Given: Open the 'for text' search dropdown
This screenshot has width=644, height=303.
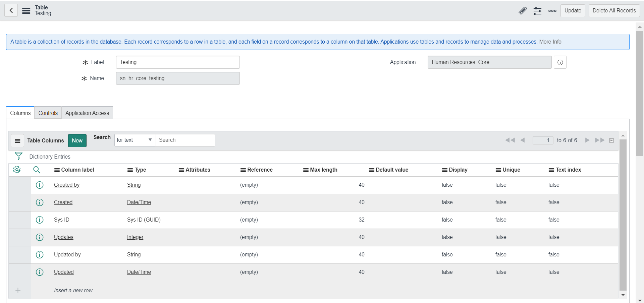Looking at the screenshot, I should [135, 140].
